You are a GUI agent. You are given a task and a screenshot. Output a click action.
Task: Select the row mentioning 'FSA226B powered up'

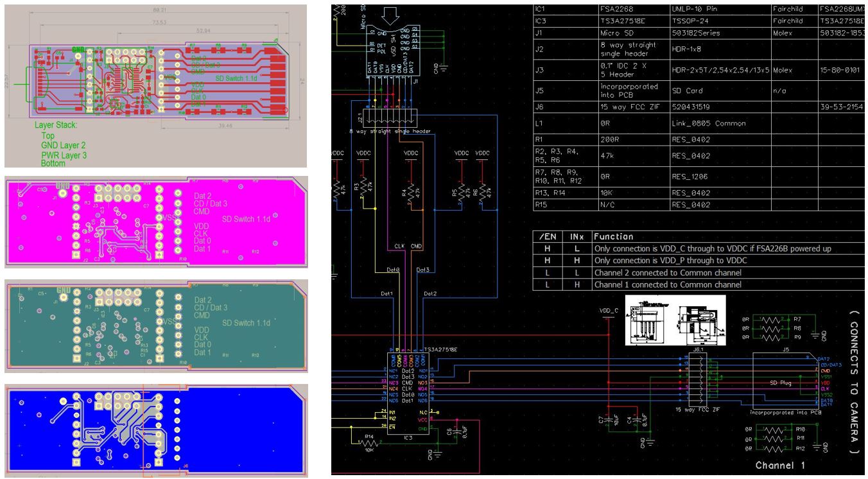(x=699, y=248)
